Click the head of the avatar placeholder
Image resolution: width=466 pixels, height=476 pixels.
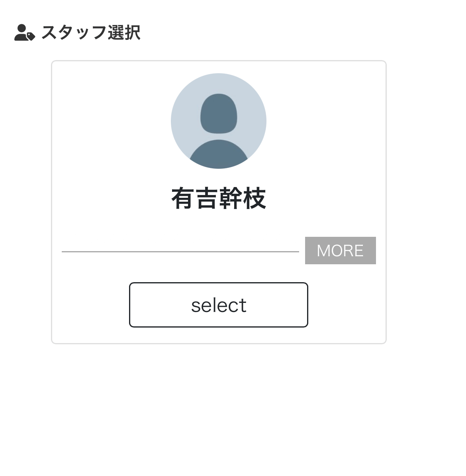tap(219, 113)
